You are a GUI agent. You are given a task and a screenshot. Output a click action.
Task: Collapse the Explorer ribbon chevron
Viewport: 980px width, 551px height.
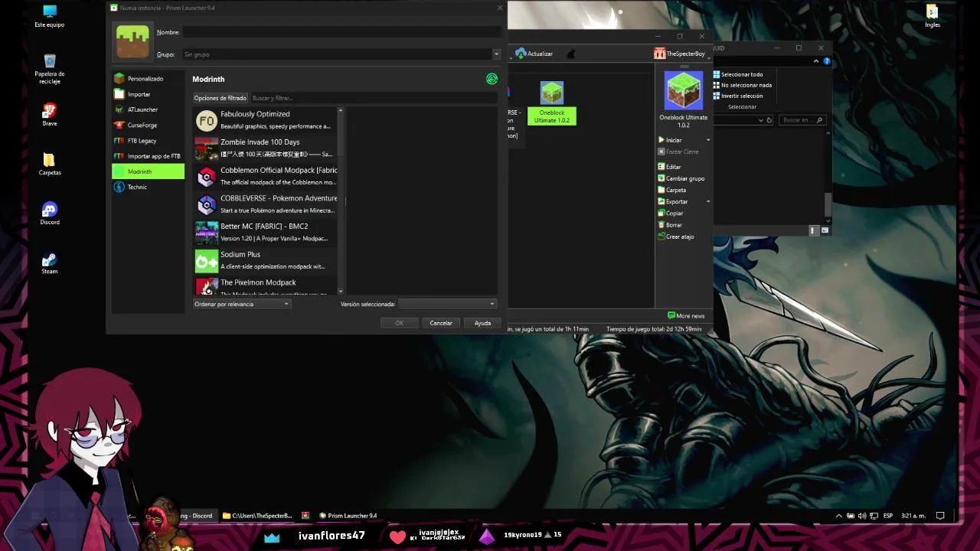(816, 61)
